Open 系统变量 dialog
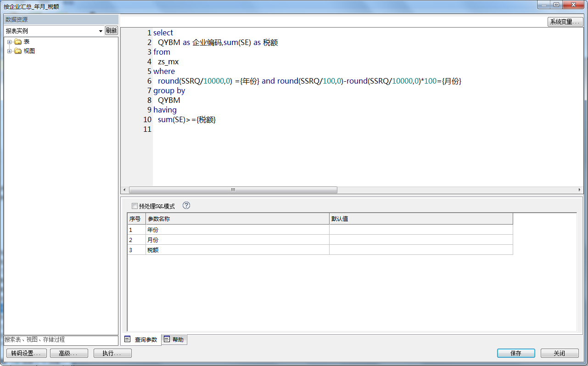The height and width of the screenshot is (366, 588). pyautogui.click(x=565, y=22)
